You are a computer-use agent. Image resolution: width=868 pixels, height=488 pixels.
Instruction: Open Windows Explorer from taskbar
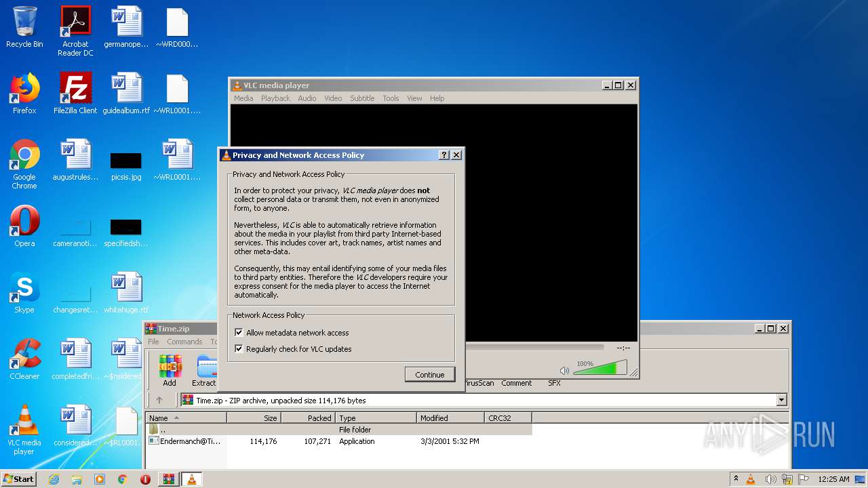coord(77,479)
